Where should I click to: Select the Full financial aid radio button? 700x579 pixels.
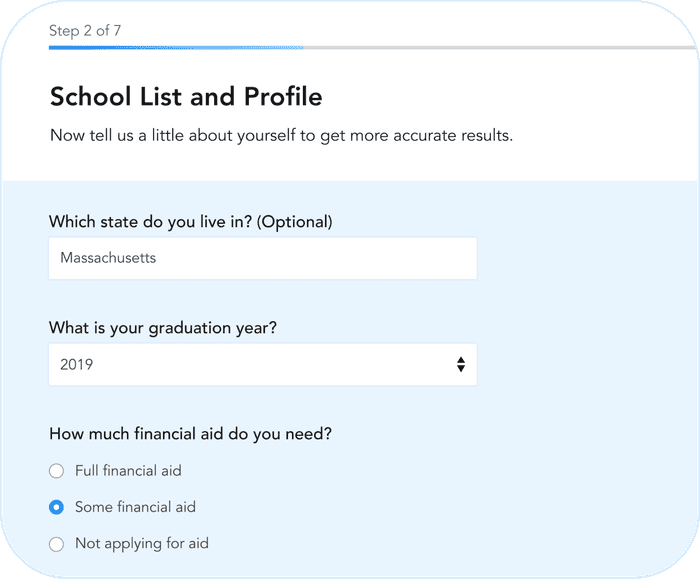coord(57,470)
